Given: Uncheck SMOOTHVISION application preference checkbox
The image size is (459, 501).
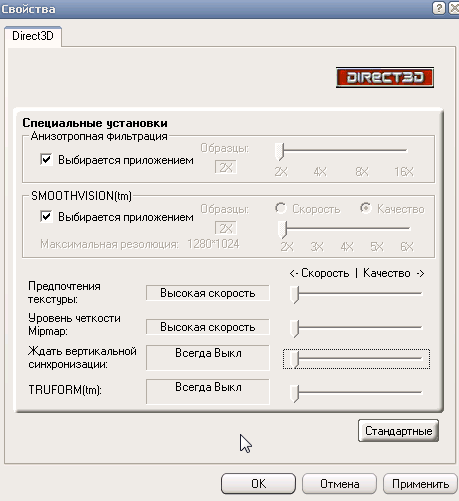Looking at the screenshot, I should tap(46, 216).
